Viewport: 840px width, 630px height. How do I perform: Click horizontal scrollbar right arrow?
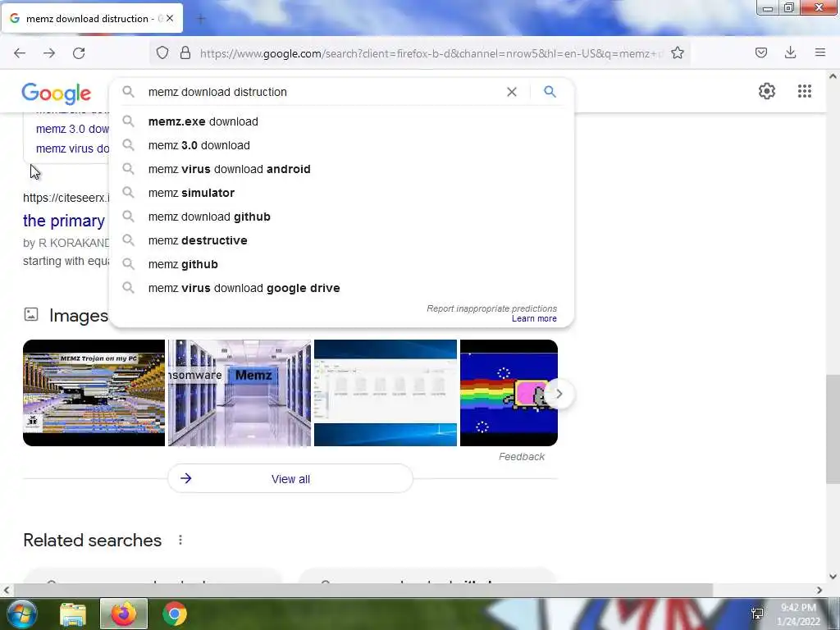(x=819, y=591)
